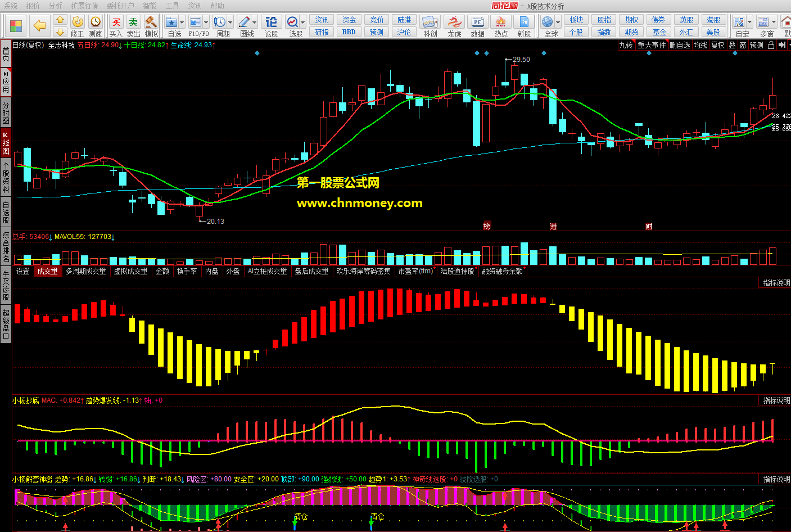Open the 龙虎 dragon icon
The height and width of the screenshot is (532, 791).
(454, 22)
